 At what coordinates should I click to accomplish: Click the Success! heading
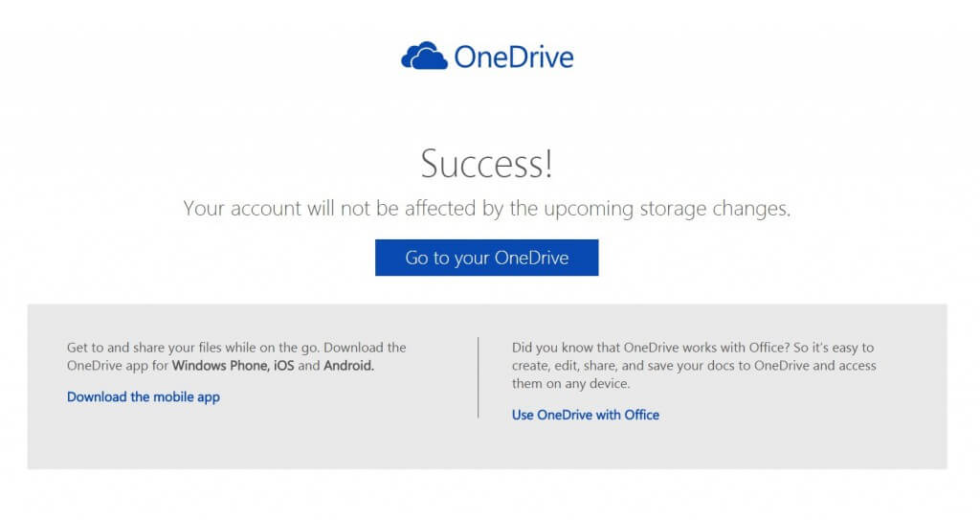(486, 164)
